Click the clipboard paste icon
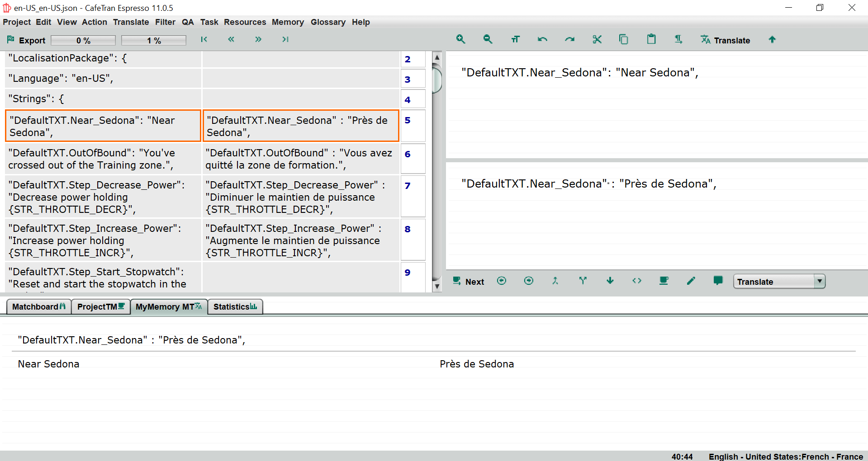Image resolution: width=868 pixels, height=461 pixels. 651,39
